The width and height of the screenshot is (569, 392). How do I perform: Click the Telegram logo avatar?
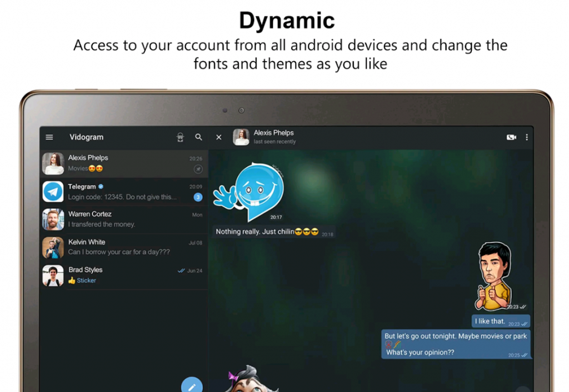coord(53,192)
